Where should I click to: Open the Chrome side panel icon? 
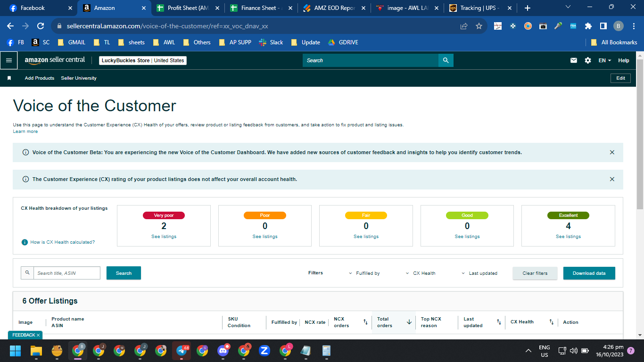[603, 26]
